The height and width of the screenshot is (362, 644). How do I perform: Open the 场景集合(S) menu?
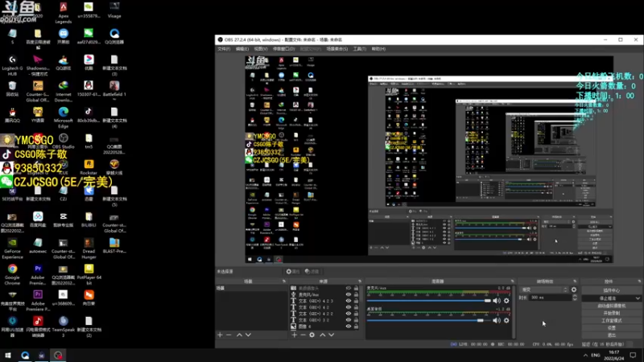[336, 49]
